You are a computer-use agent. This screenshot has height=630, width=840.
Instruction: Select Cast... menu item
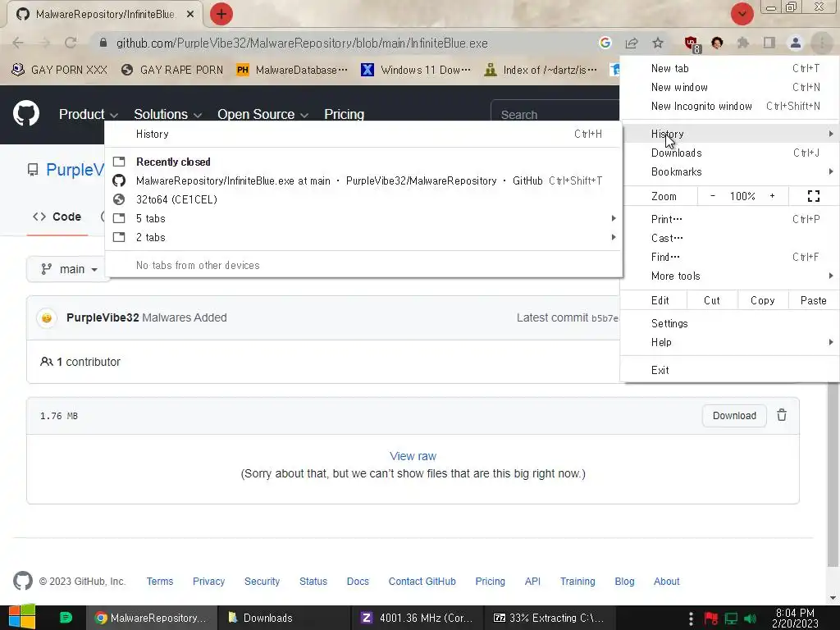729,237
